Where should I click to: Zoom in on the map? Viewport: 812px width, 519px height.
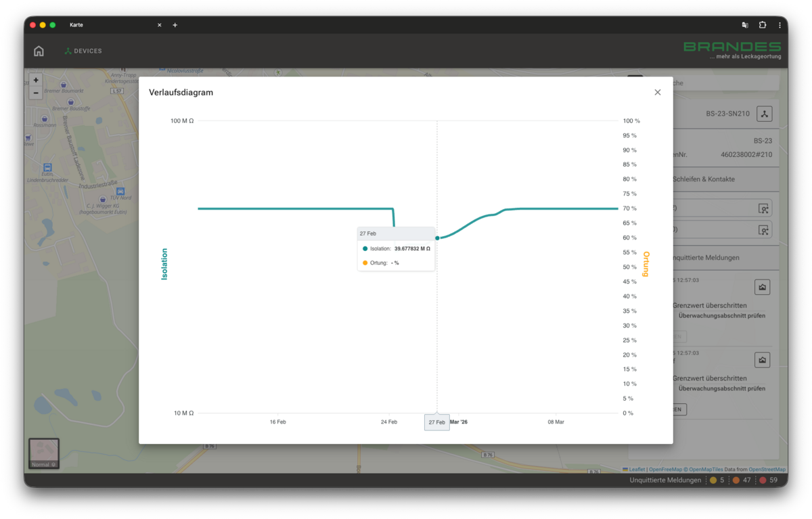[36, 80]
